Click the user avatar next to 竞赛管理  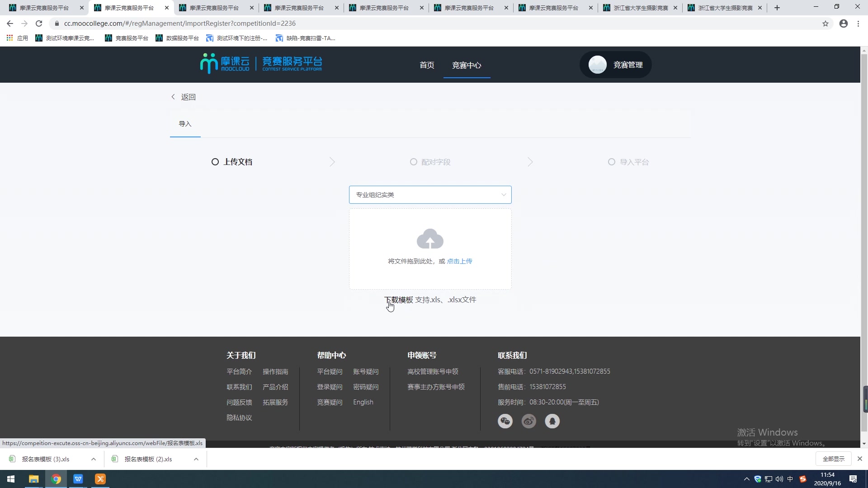pos(597,65)
